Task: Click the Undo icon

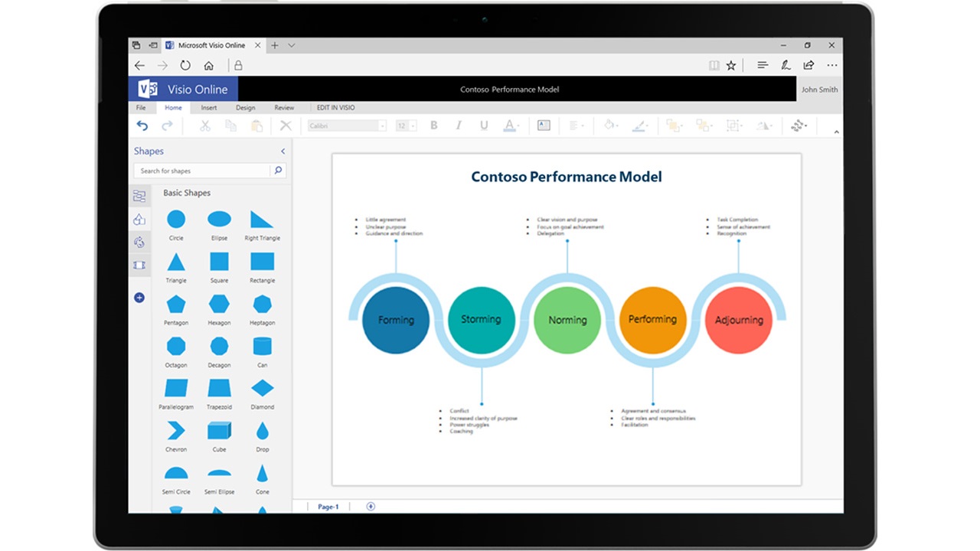Action: point(144,125)
